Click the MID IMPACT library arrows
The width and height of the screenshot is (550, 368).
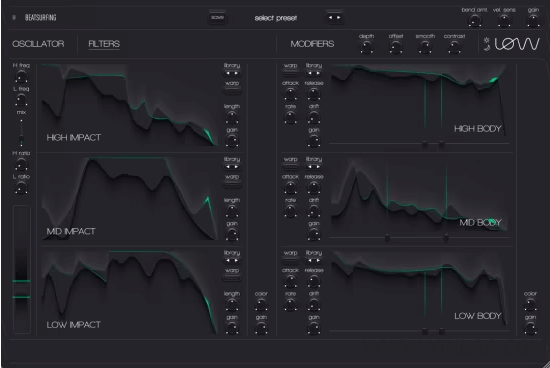point(232,167)
